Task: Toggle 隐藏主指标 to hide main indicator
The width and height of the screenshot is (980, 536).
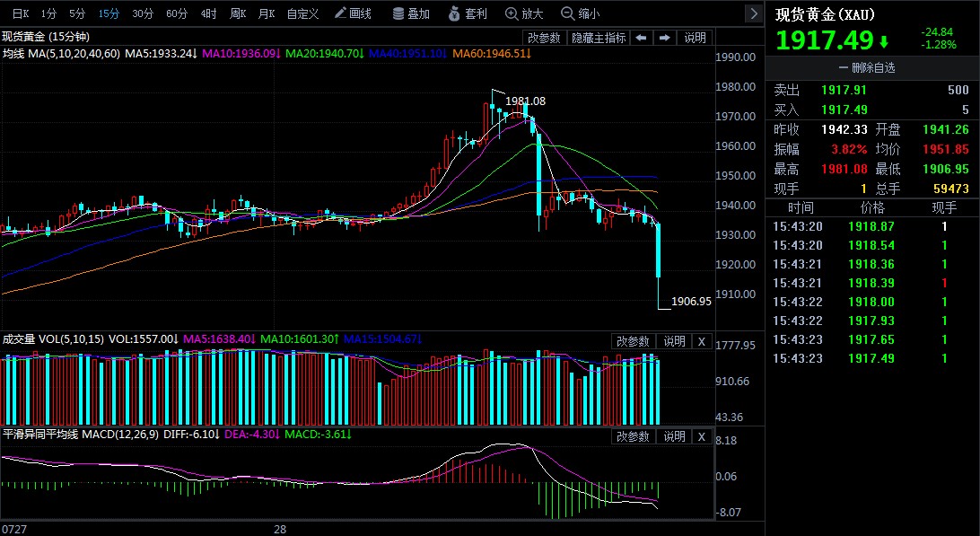Action: 599,38
